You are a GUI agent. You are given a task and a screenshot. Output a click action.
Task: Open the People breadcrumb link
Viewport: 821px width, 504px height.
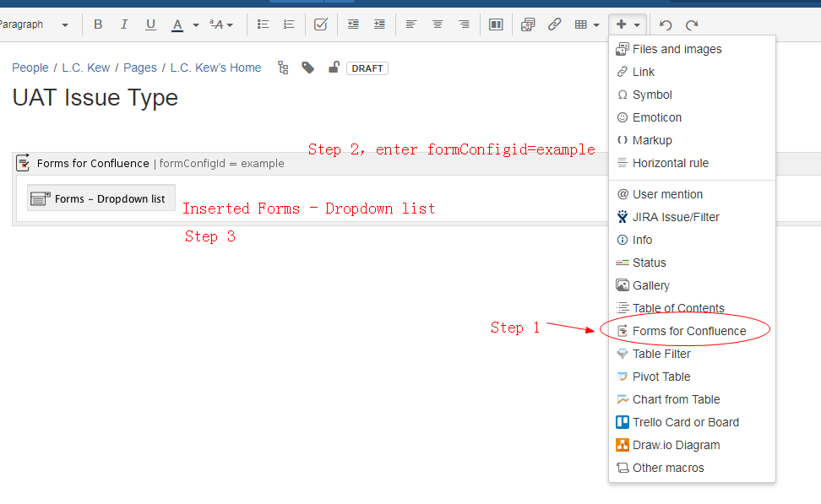click(x=30, y=68)
